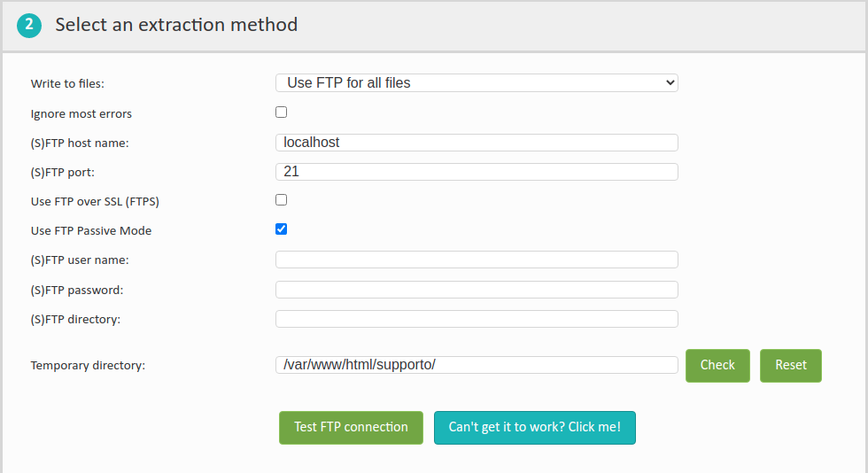Uncheck Use FTP Passive Mode

[x=282, y=229]
